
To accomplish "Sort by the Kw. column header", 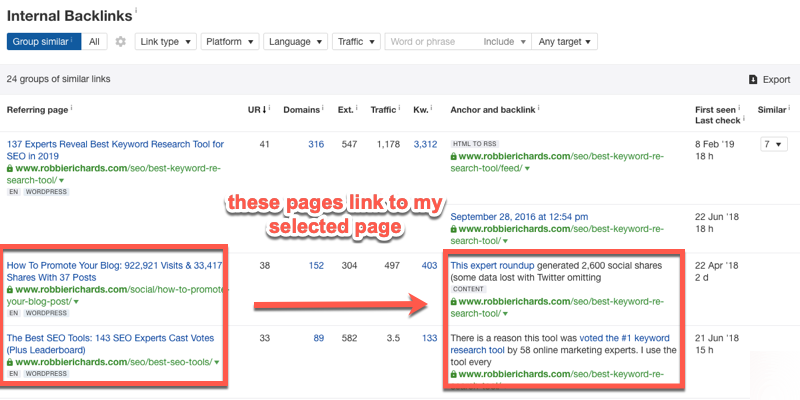I will click(421, 110).
